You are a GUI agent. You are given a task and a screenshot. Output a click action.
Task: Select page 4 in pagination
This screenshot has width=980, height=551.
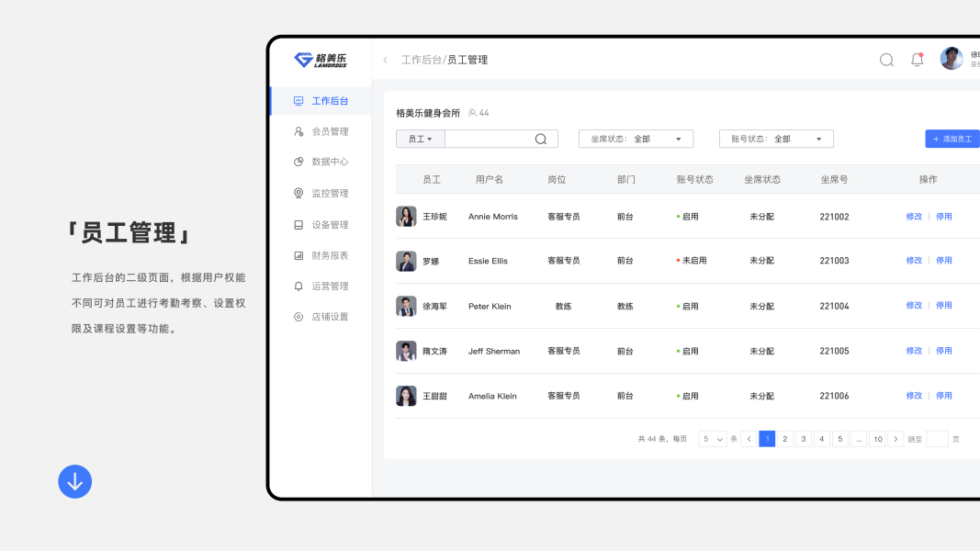click(x=821, y=439)
